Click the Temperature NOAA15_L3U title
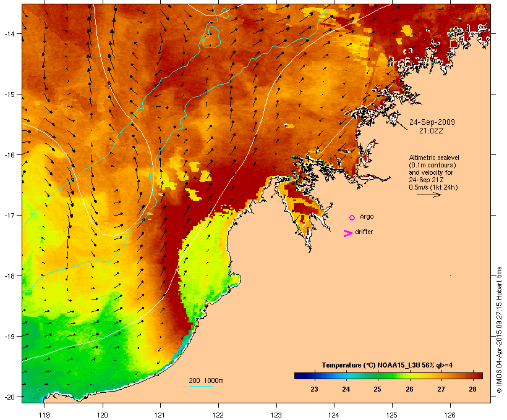The image size is (507, 420). point(387,365)
